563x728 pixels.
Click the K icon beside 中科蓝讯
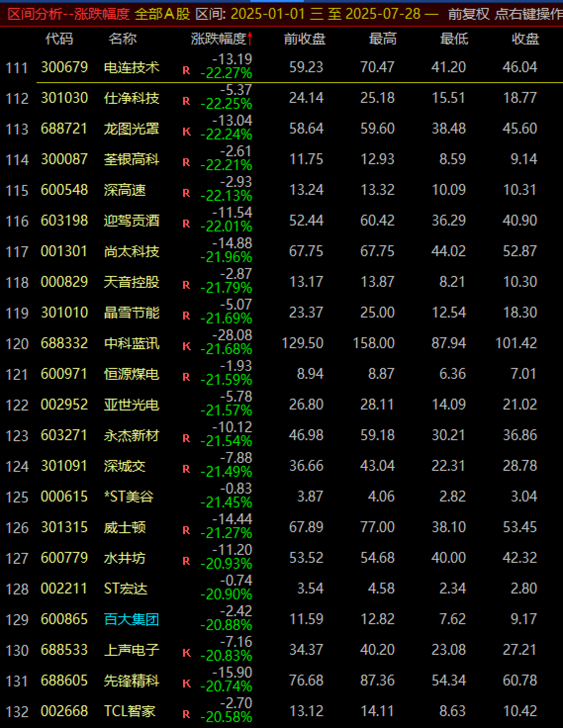186,346
